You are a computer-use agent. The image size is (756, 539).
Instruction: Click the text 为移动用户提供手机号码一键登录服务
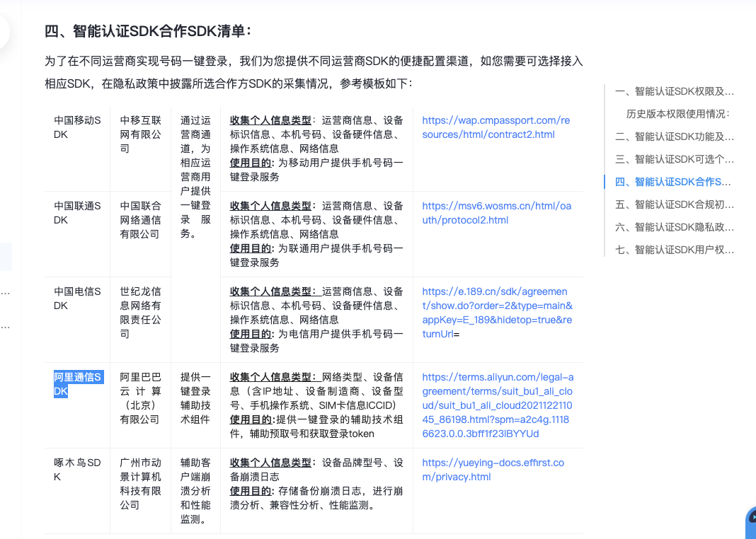(x=316, y=170)
